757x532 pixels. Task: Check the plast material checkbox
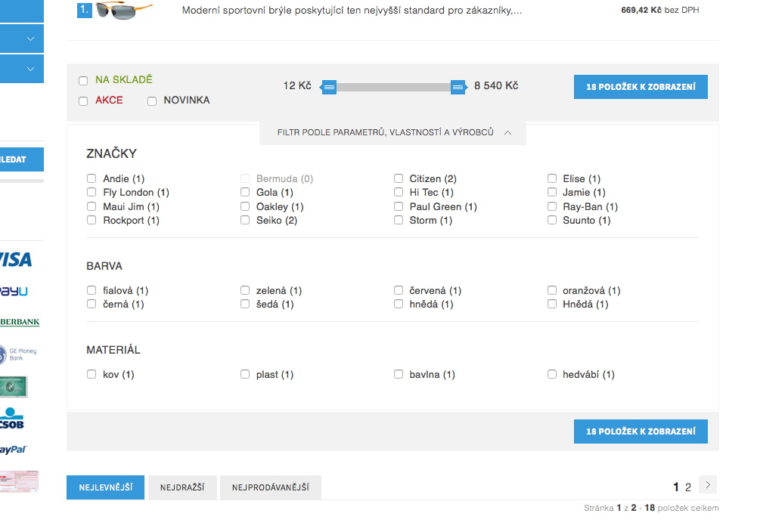point(245,374)
